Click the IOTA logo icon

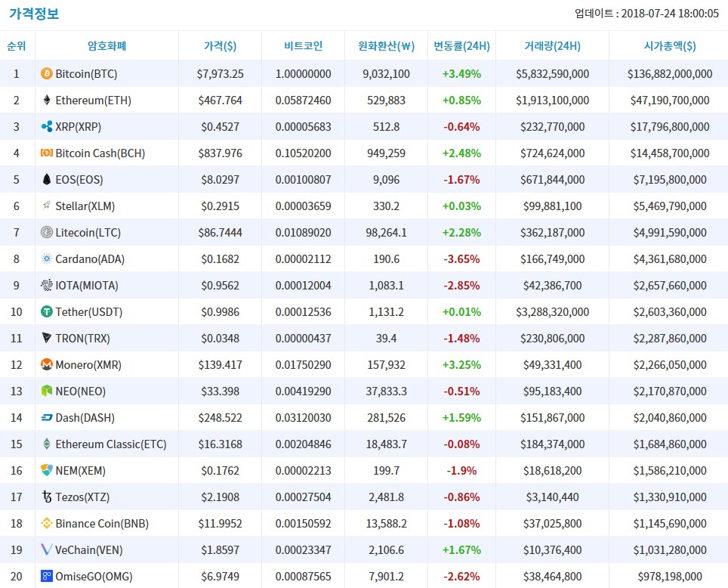[x=46, y=286]
